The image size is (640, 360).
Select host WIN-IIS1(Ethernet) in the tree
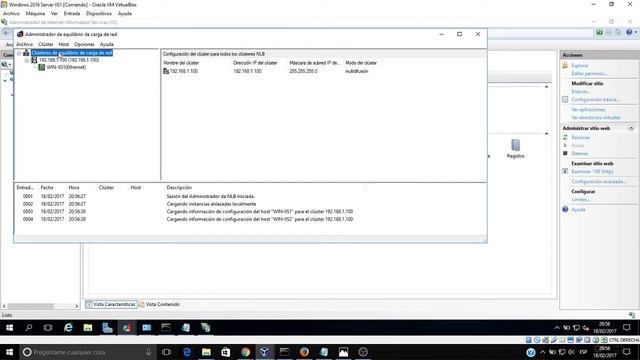pos(66,67)
